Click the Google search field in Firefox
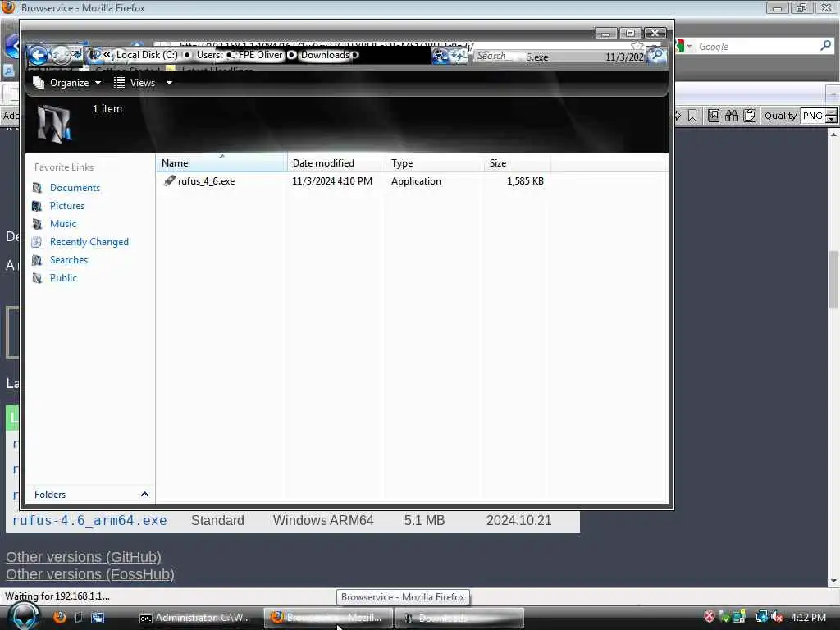 [x=756, y=47]
